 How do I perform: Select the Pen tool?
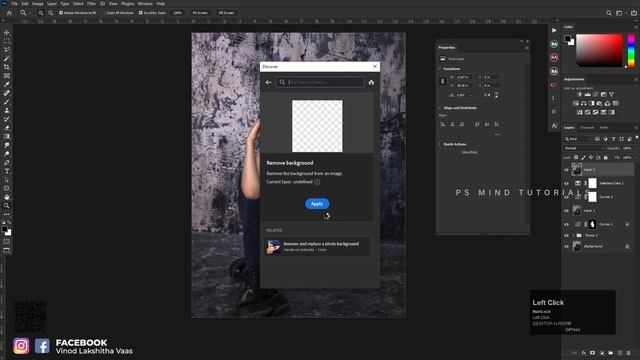(7, 162)
